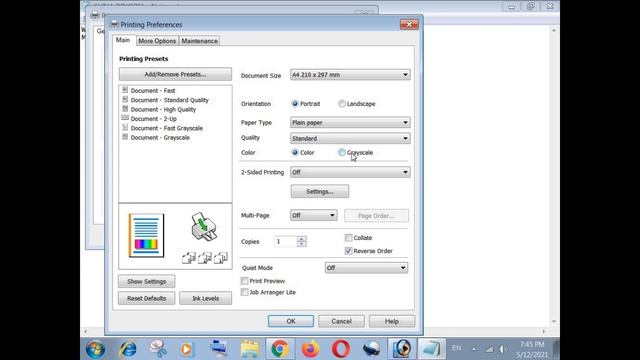Click the middle collate order page icon

[x=204, y=258]
